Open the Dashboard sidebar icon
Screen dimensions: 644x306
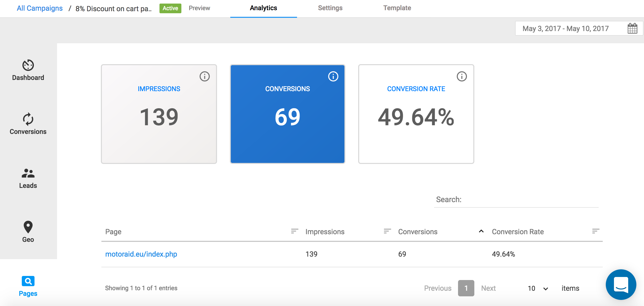coord(28,65)
